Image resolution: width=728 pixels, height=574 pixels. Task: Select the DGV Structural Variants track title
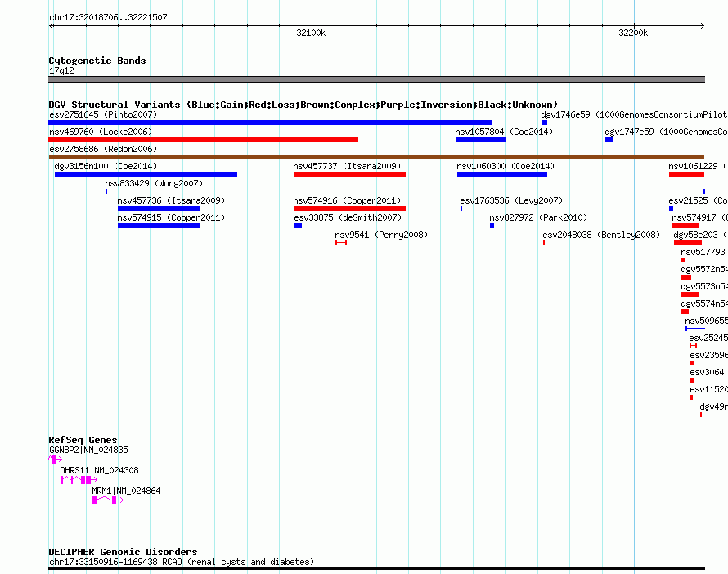303,105
